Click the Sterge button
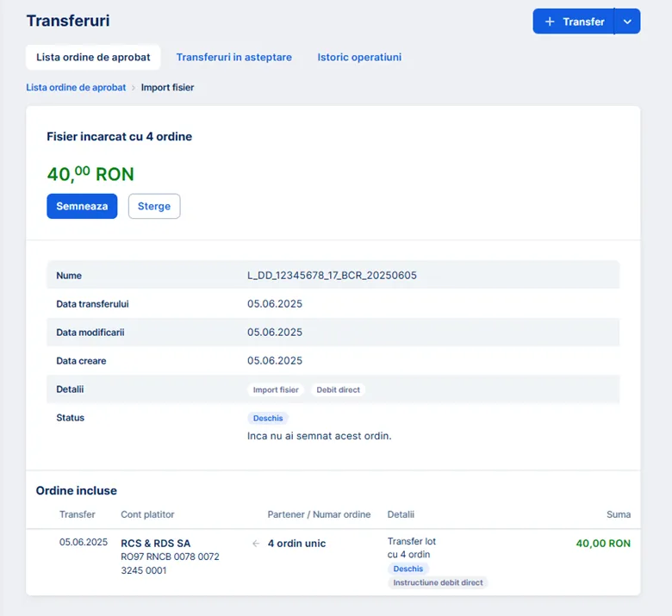Screen dimensions: 672x616 tap(154, 207)
